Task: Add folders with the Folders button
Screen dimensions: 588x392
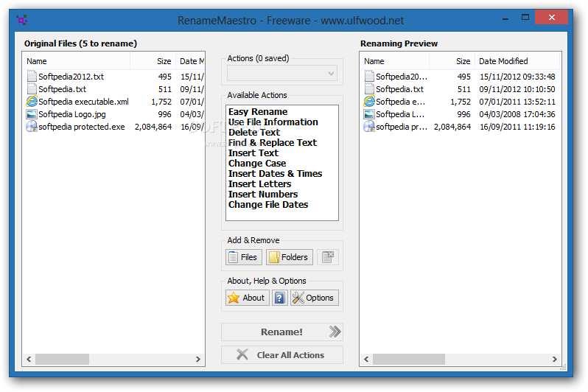Action: [x=290, y=257]
